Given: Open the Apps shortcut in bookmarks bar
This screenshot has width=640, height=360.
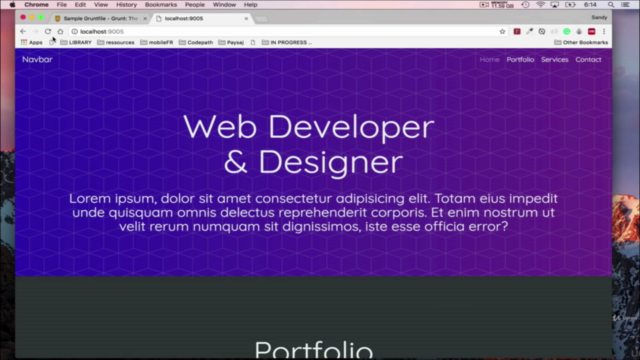Looking at the screenshot, I should tap(31, 42).
